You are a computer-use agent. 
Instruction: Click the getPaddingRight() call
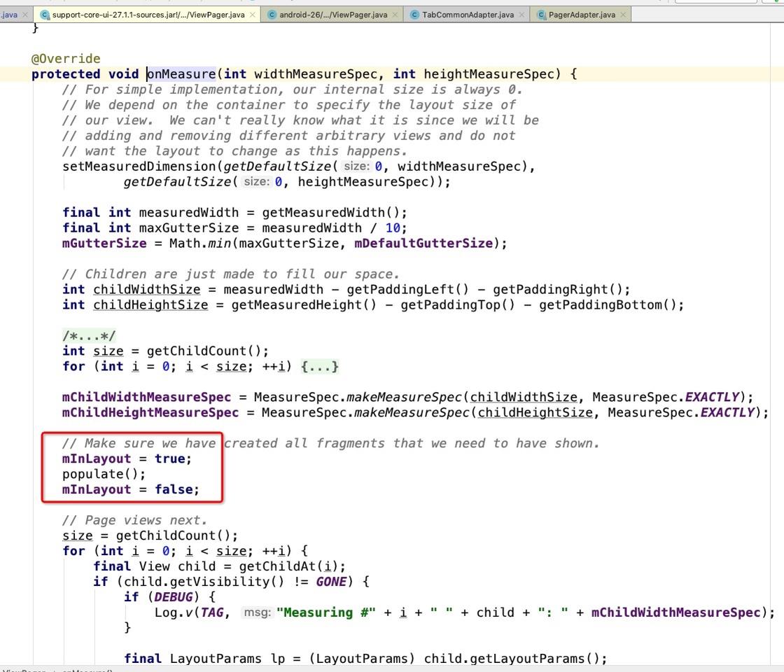(557, 290)
